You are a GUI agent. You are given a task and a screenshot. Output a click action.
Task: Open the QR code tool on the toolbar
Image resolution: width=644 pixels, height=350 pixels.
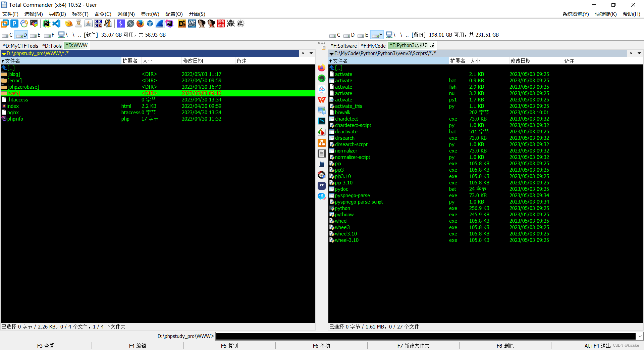(x=98, y=24)
